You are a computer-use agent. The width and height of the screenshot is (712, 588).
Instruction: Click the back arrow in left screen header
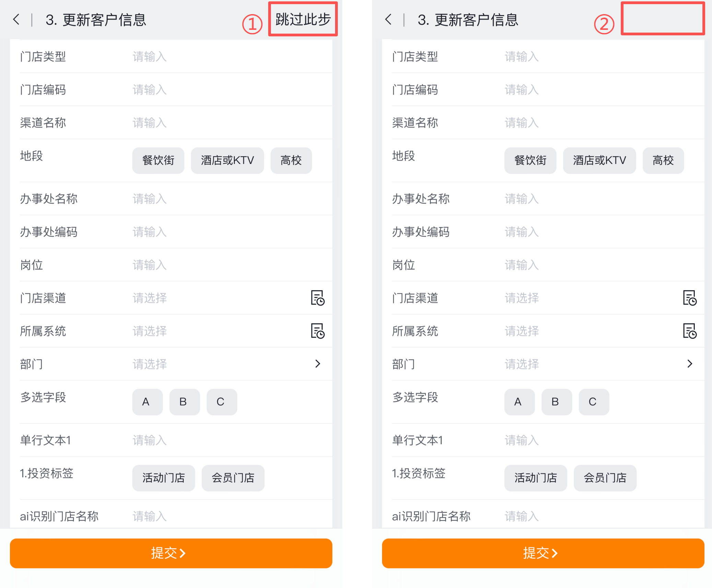(x=16, y=20)
